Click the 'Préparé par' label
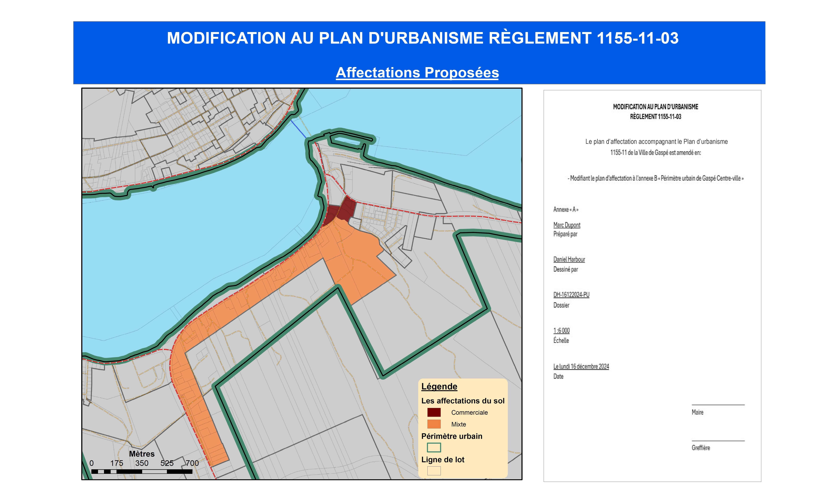The height and width of the screenshot is (504, 836). tap(565, 234)
